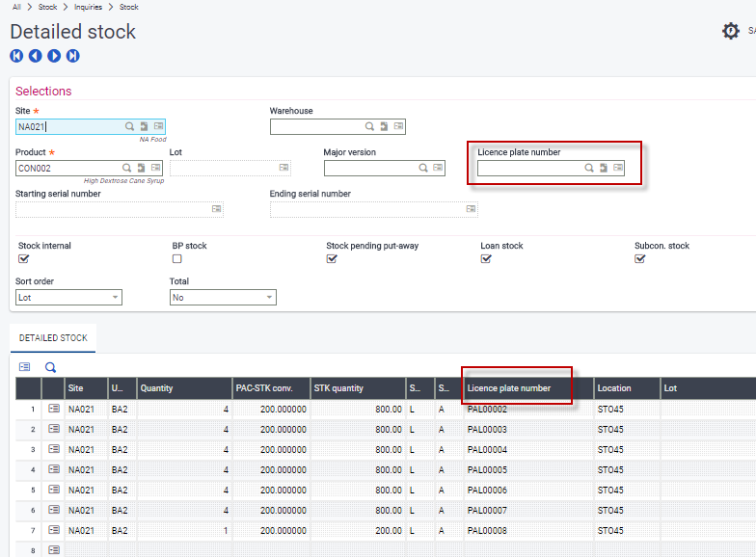Open Warehouse field jump-to icon
This screenshot has height=557, width=756.
[384, 126]
